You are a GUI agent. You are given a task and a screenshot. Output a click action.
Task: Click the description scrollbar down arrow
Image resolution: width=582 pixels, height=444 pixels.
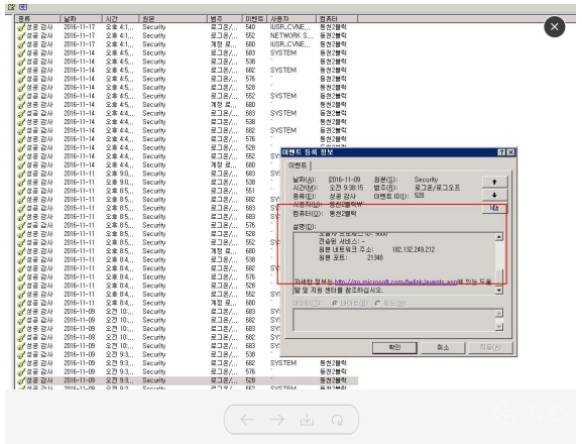(499, 290)
